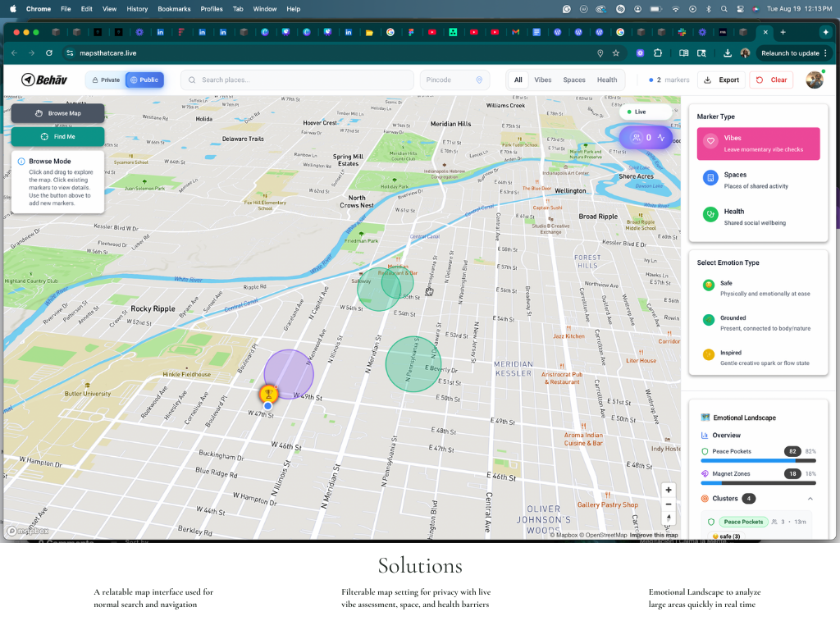840x630 pixels.
Task: Switch to Public mode
Action: coord(144,80)
